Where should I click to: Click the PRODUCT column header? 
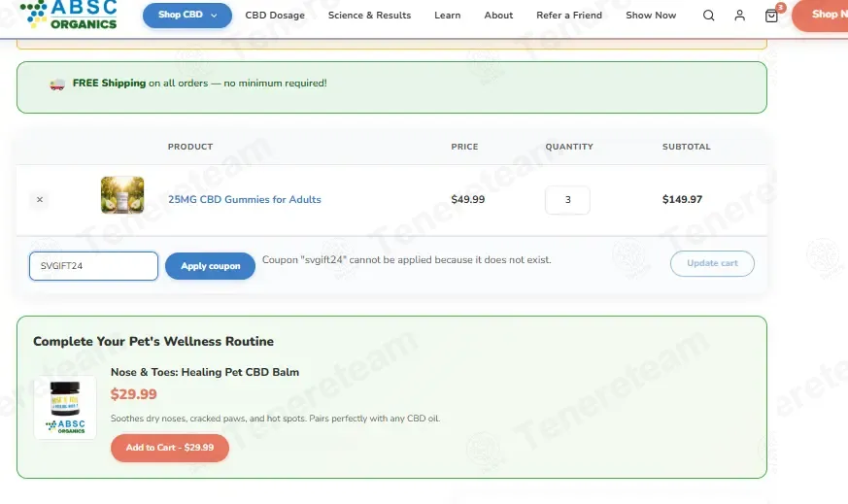[190, 147]
